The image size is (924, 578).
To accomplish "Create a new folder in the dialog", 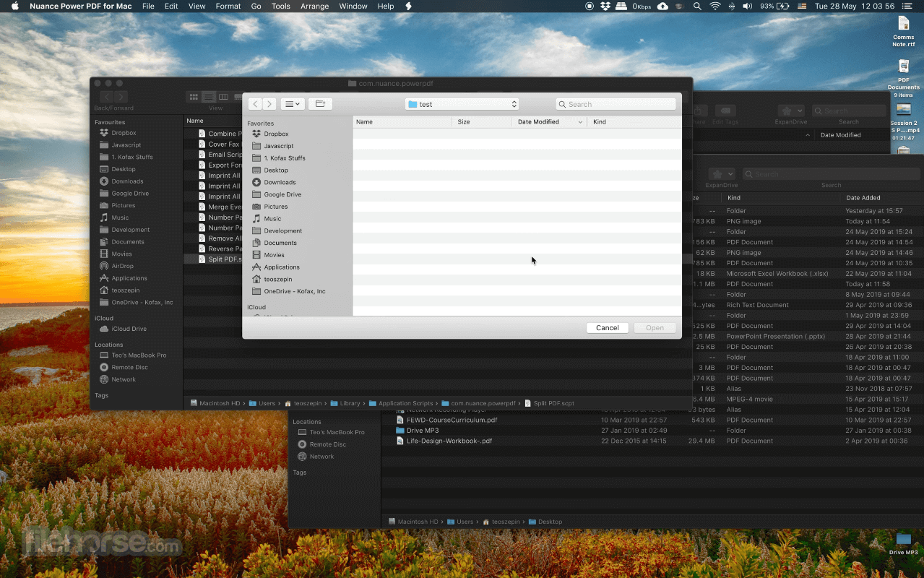I will (x=320, y=104).
